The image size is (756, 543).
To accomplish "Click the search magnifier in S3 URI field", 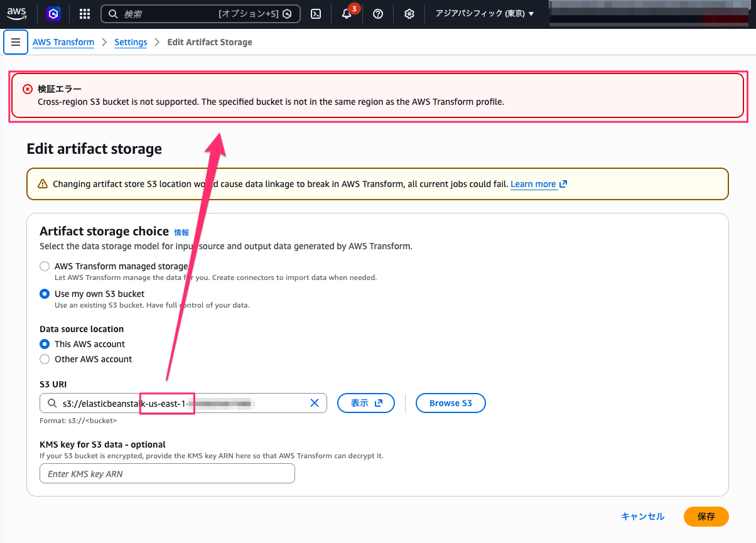I will coord(53,403).
